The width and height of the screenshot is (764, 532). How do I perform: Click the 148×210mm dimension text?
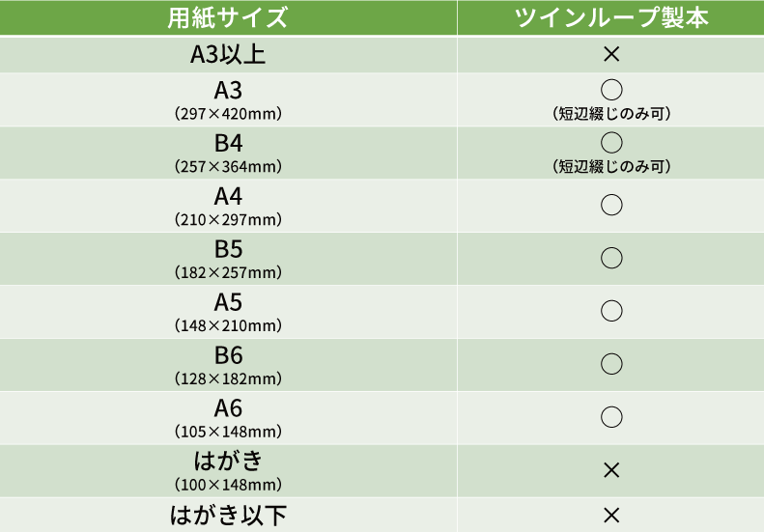[228, 325]
